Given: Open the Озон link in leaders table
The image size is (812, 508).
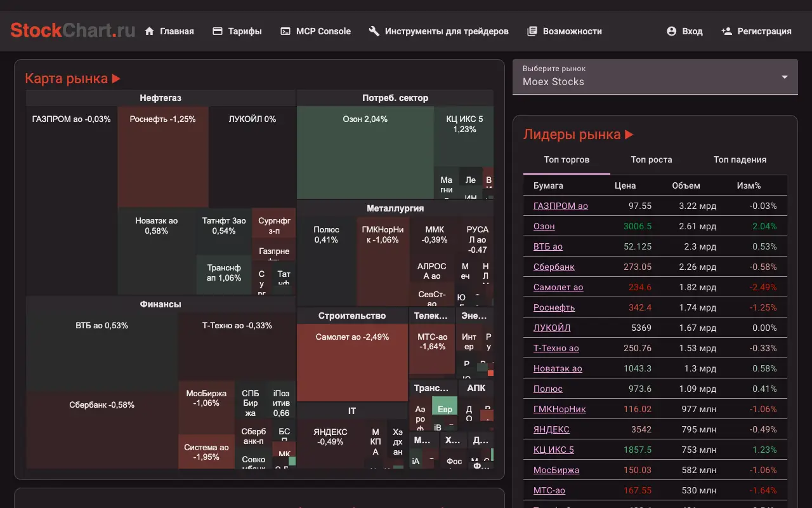Looking at the screenshot, I should [x=544, y=226].
